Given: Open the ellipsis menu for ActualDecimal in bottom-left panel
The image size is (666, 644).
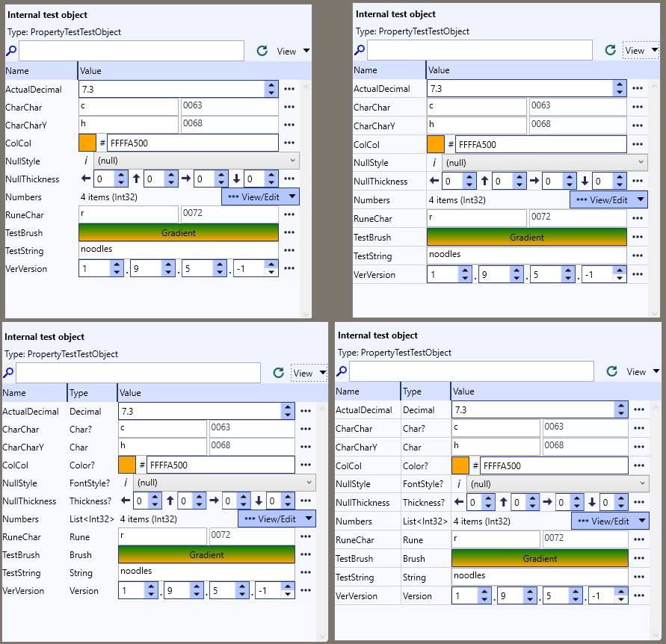Looking at the screenshot, I should (306, 411).
